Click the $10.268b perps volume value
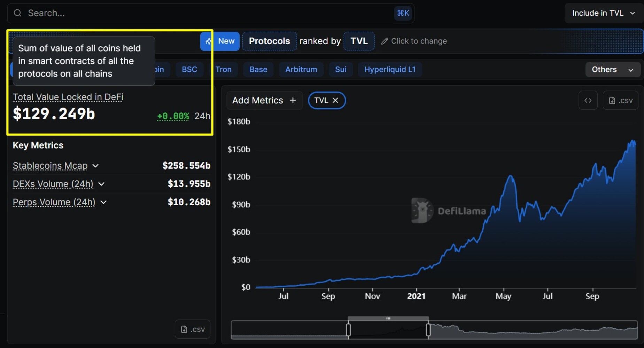Image resolution: width=644 pixels, height=348 pixels. tap(189, 202)
